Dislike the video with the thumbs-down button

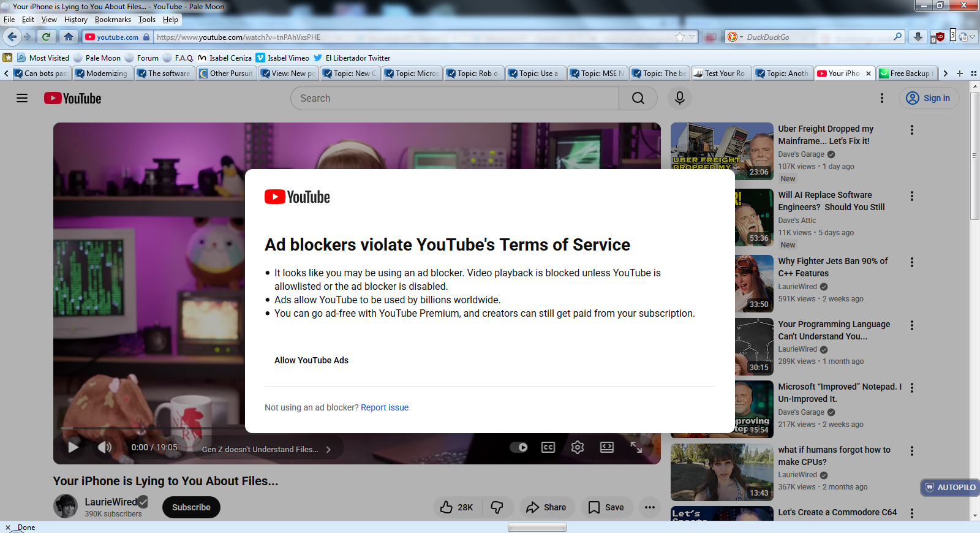[497, 507]
